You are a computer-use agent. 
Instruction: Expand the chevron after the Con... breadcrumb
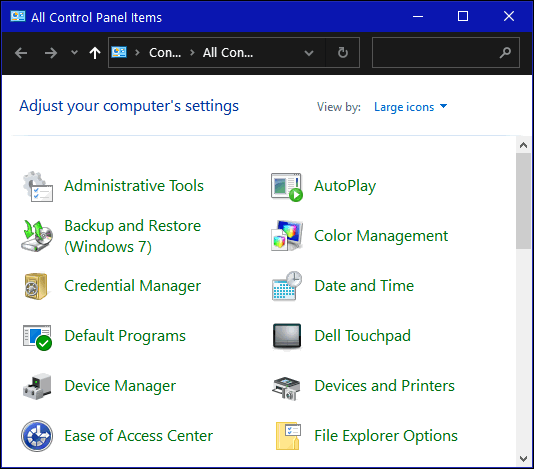(192, 52)
